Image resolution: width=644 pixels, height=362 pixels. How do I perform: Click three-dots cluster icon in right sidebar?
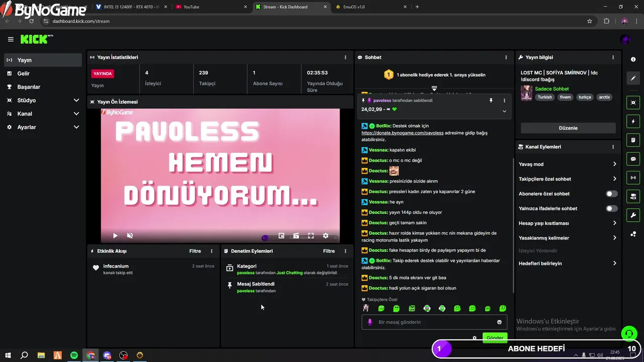[633, 234]
